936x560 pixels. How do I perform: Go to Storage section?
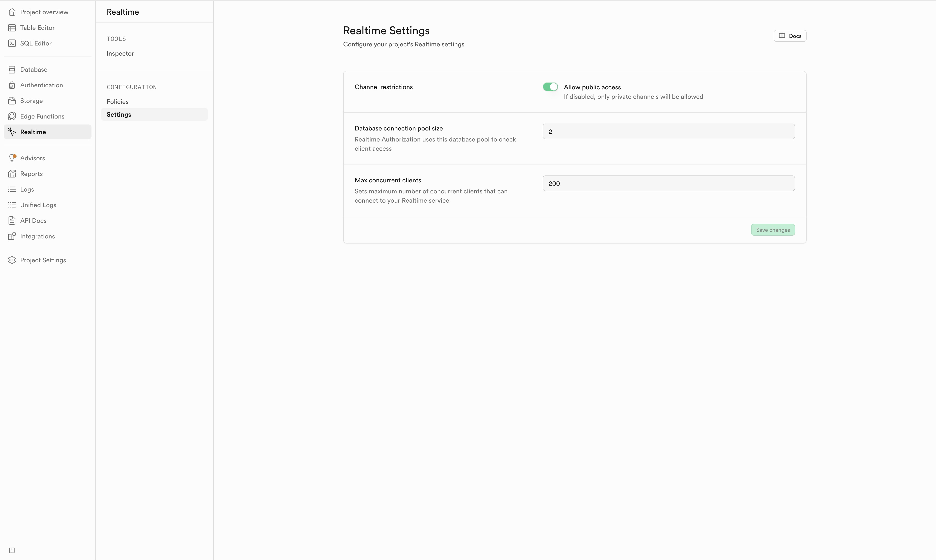point(48,101)
